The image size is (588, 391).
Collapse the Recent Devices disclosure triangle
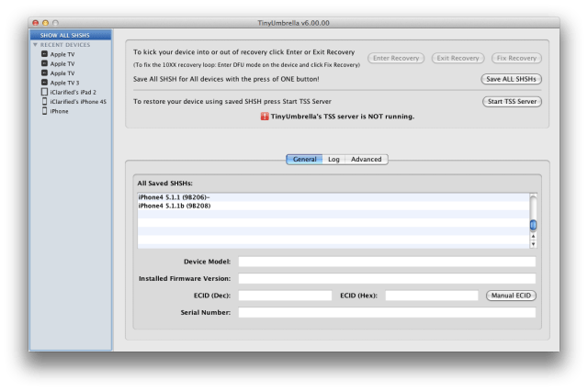35,44
